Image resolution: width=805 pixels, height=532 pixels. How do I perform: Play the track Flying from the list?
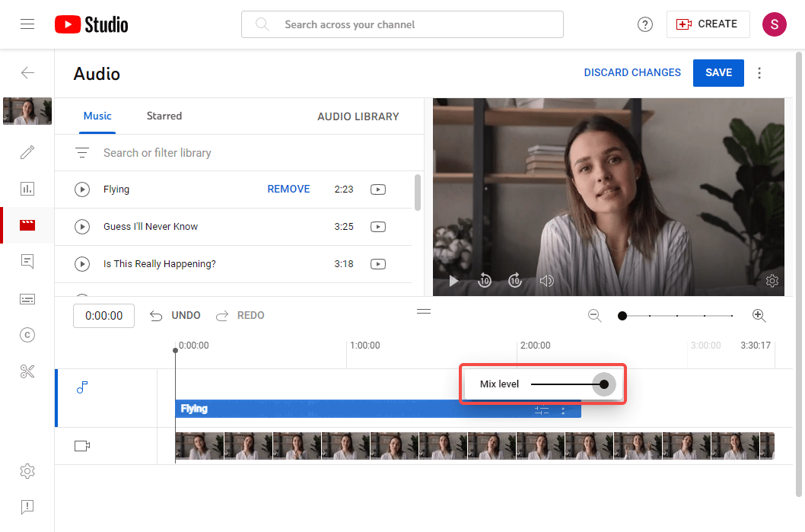tap(82, 189)
